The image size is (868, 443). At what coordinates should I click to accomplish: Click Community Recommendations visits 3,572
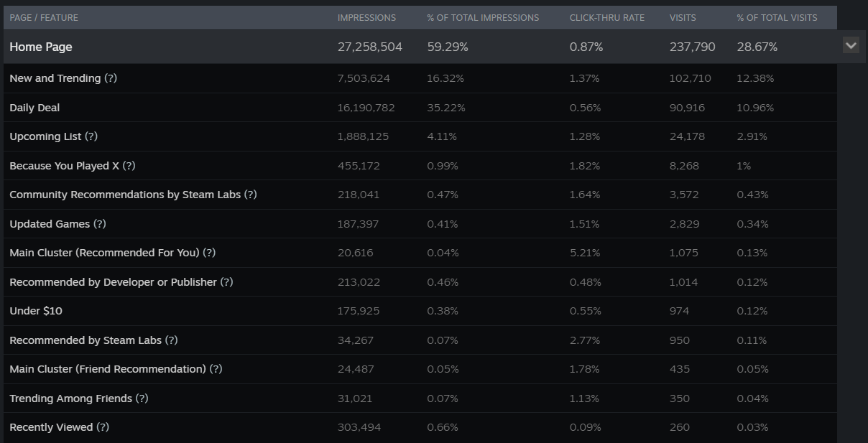(684, 195)
